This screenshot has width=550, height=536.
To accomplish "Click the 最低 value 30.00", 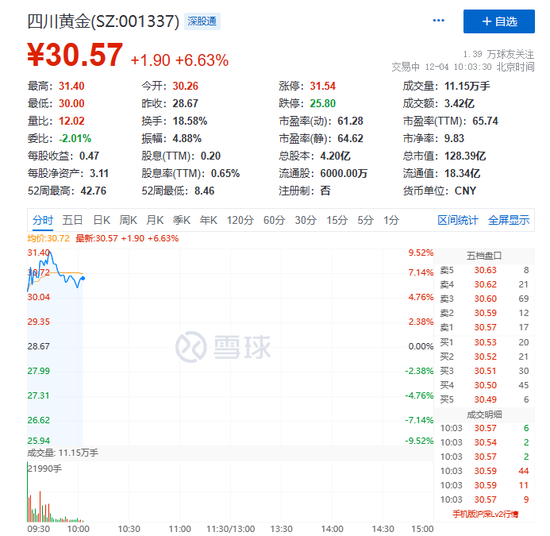I will 72,103.
